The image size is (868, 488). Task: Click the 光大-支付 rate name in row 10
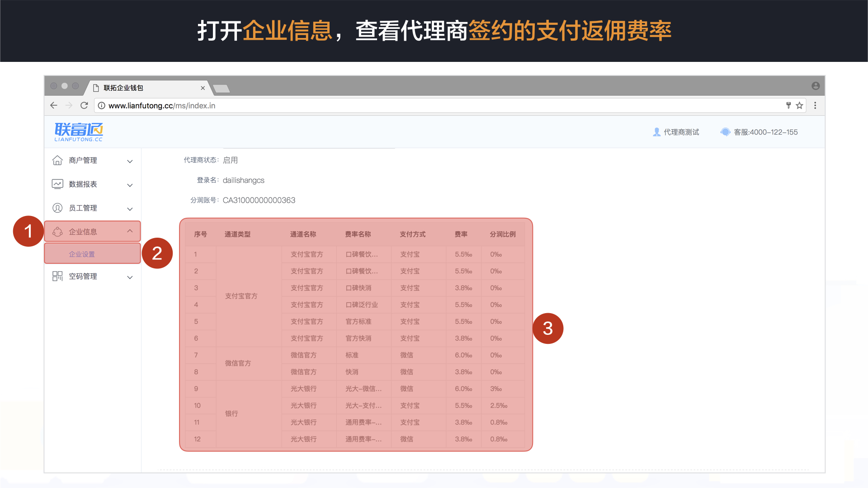click(363, 405)
